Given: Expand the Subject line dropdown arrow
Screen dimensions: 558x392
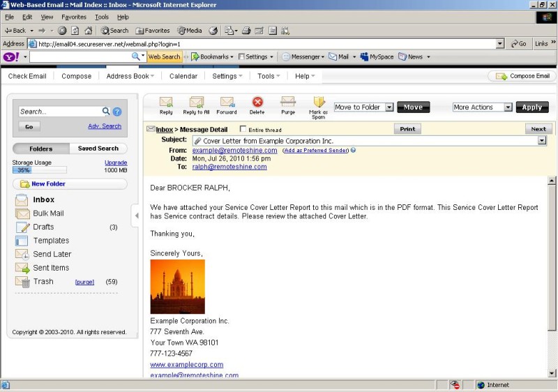Looking at the screenshot, I should pos(541,140).
